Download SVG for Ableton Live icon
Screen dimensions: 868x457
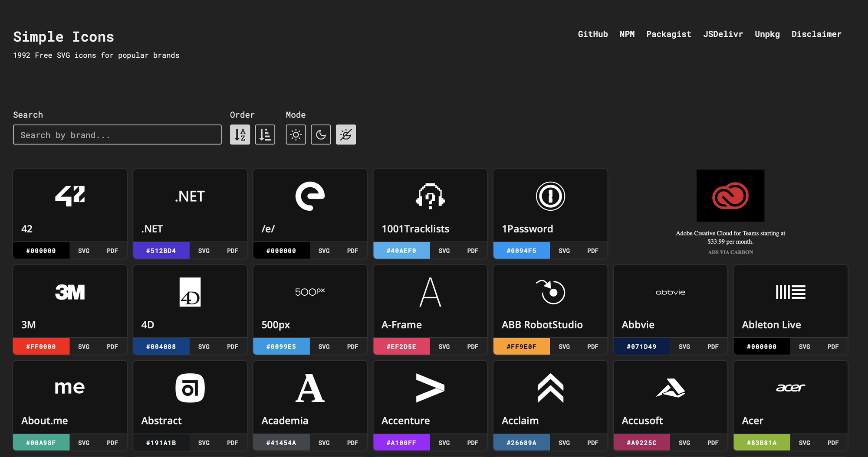805,346
